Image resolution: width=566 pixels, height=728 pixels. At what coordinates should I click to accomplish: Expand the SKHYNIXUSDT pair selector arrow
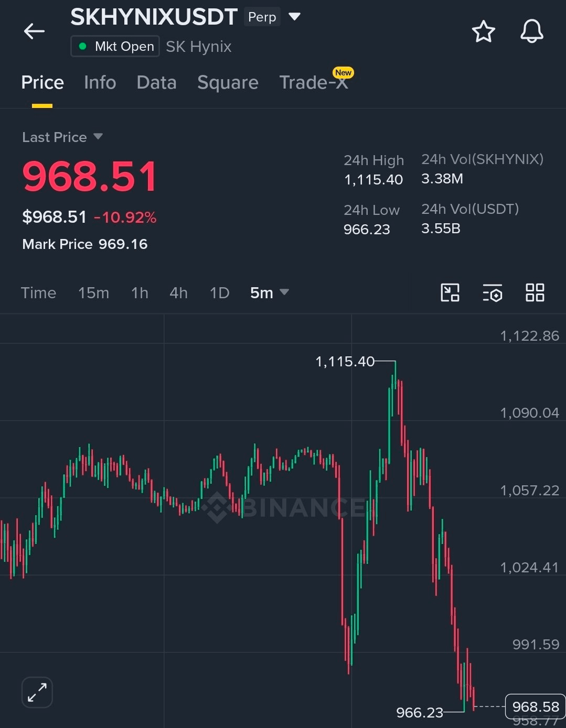pos(295,17)
